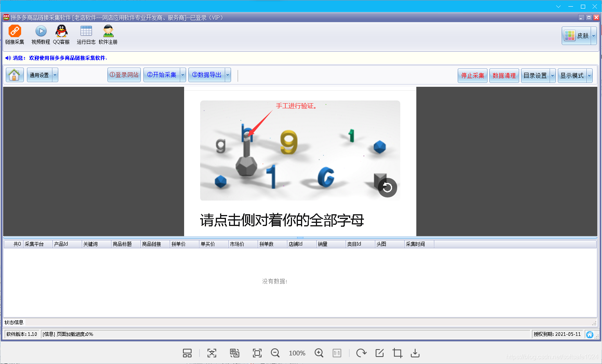Expand the 皮肤 skin dropdown arrow
The image size is (602, 364).
[593, 36]
